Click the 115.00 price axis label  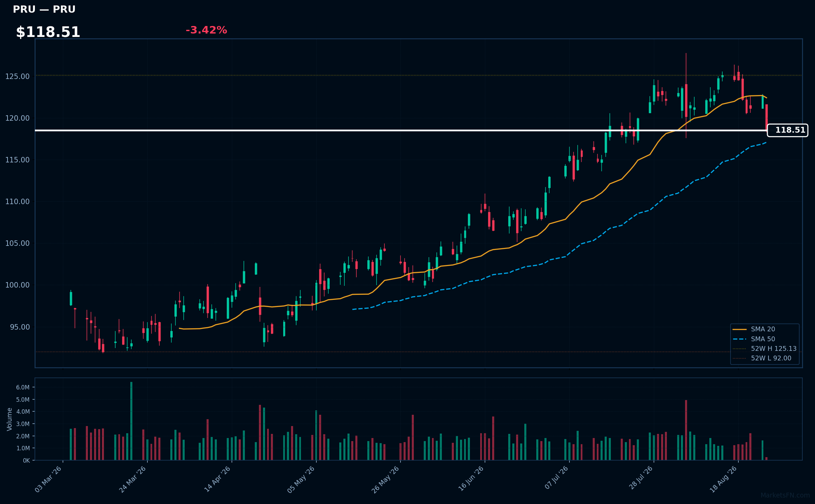pyautogui.click(x=17, y=160)
